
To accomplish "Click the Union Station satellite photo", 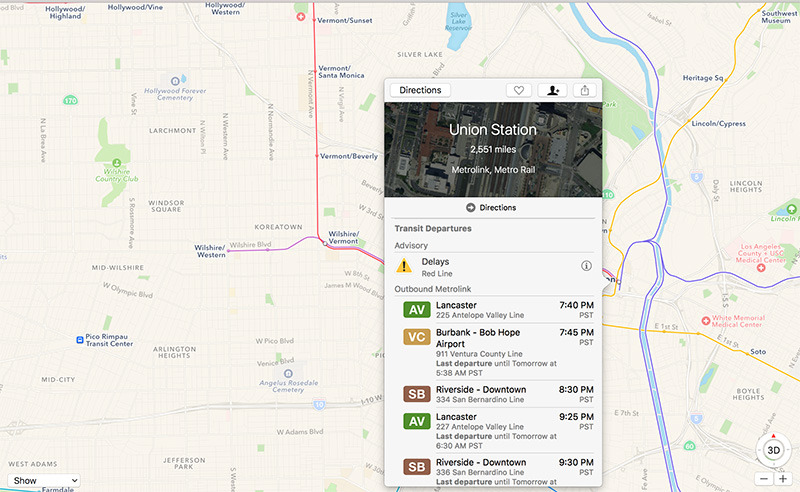I will click(493, 150).
